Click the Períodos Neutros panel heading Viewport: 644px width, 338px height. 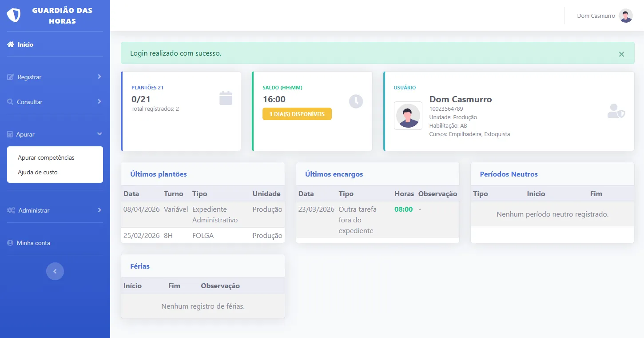[509, 174]
